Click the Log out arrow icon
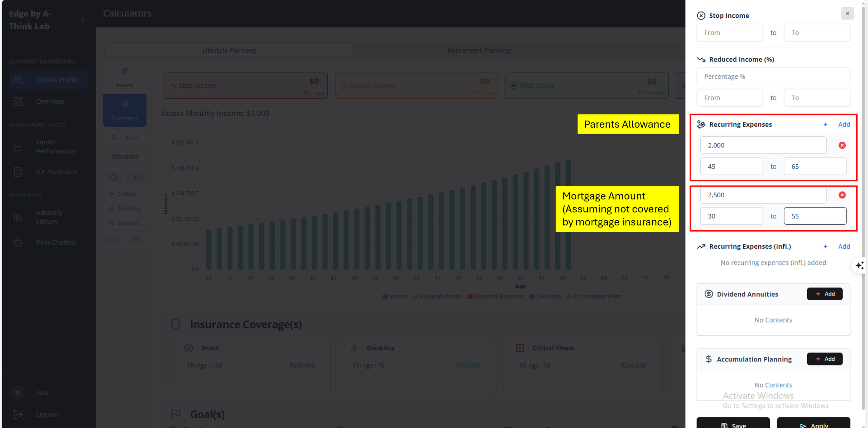 (18, 414)
